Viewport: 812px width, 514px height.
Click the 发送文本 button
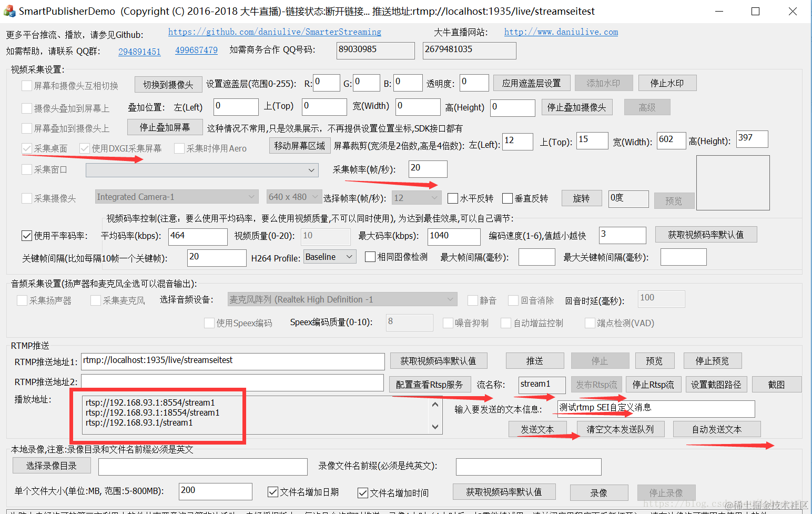(x=537, y=429)
